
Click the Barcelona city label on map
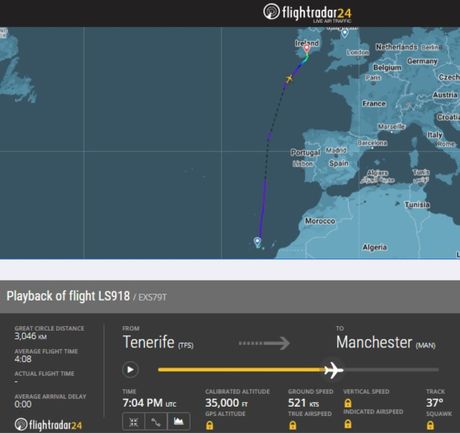372,143
